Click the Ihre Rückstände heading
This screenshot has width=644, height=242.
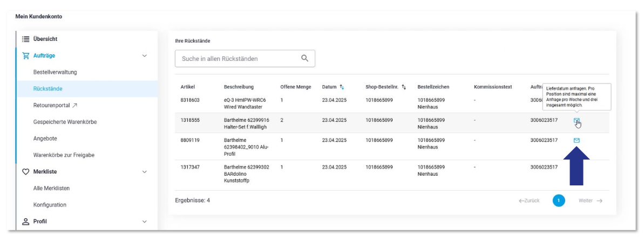pos(193,41)
